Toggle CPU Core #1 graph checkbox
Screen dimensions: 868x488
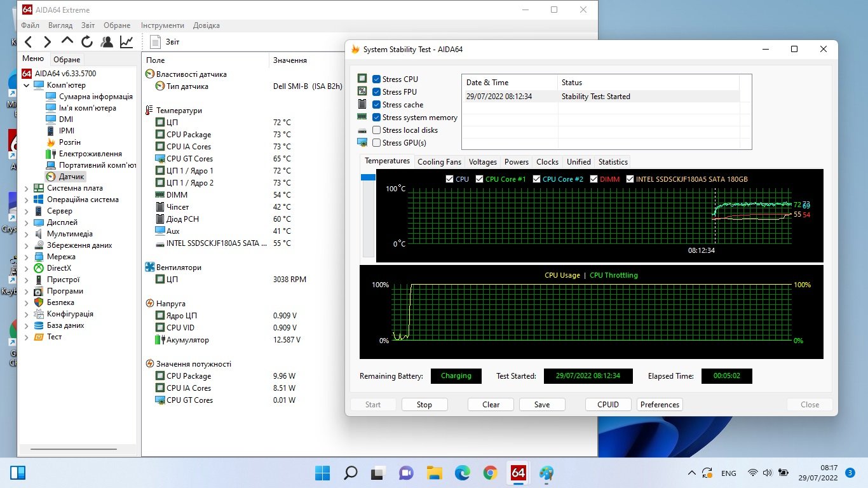click(x=480, y=179)
